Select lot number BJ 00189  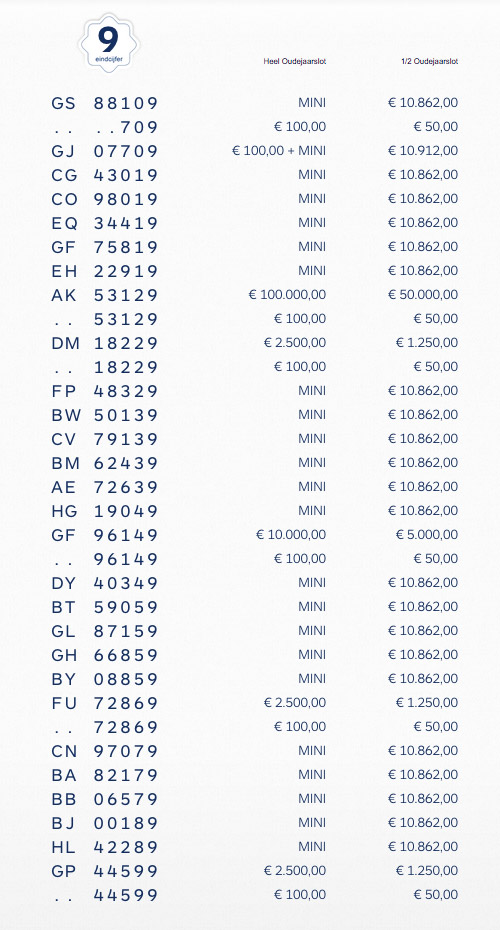[105, 823]
